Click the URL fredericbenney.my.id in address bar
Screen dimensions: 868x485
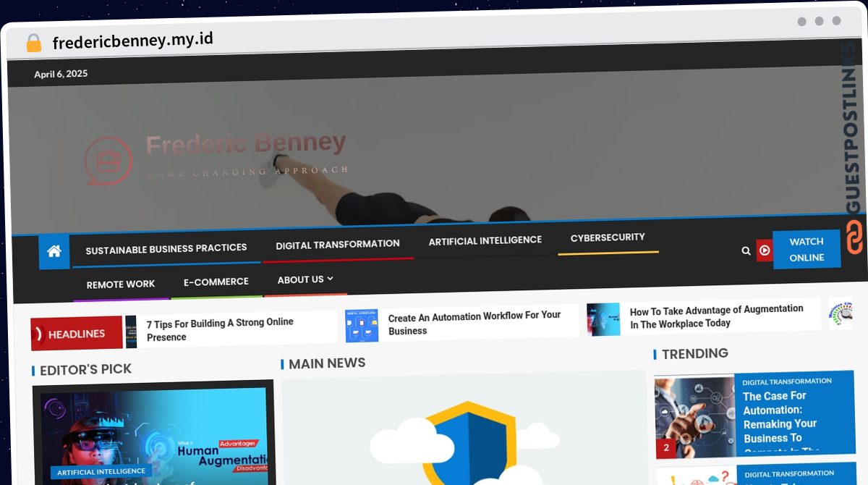(x=132, y=41)
